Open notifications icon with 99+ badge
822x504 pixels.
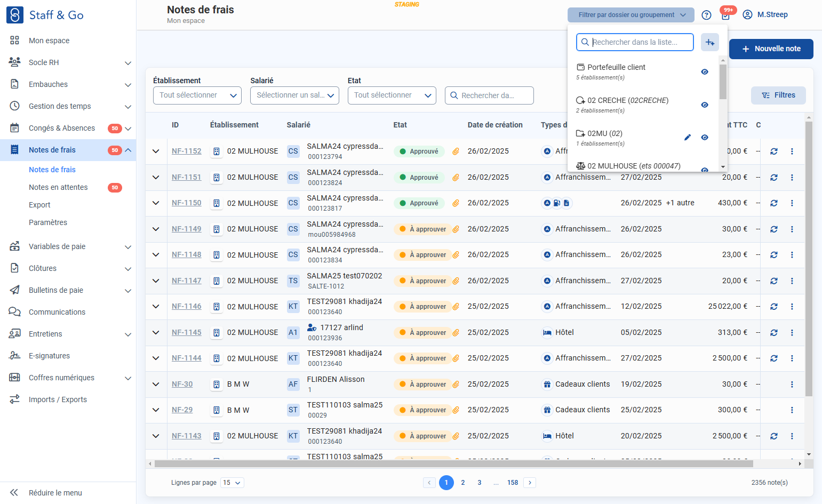pos(726,14)
